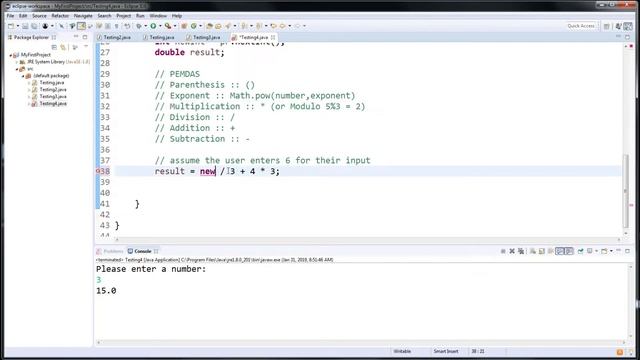Open the Source menu
640x360 pixels.
[x=39, y=16]
